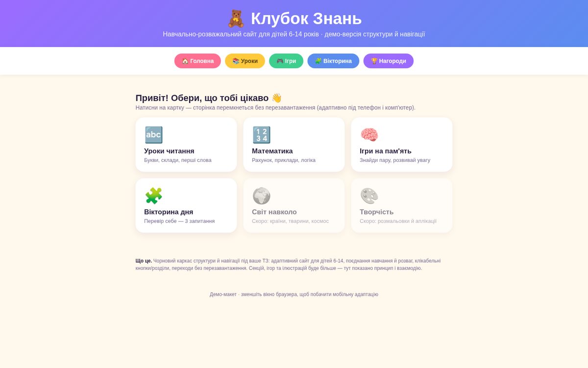Image resolution: width=588 pixels, height=368 pixels.
Task: Click the palette icon on Творчість
Action: coord(369,196)
